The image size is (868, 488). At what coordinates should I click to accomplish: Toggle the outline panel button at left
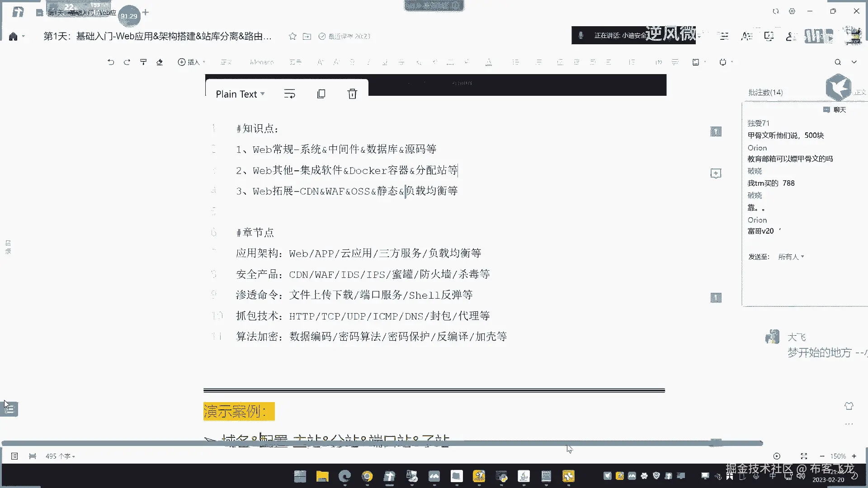coord(10,409)
